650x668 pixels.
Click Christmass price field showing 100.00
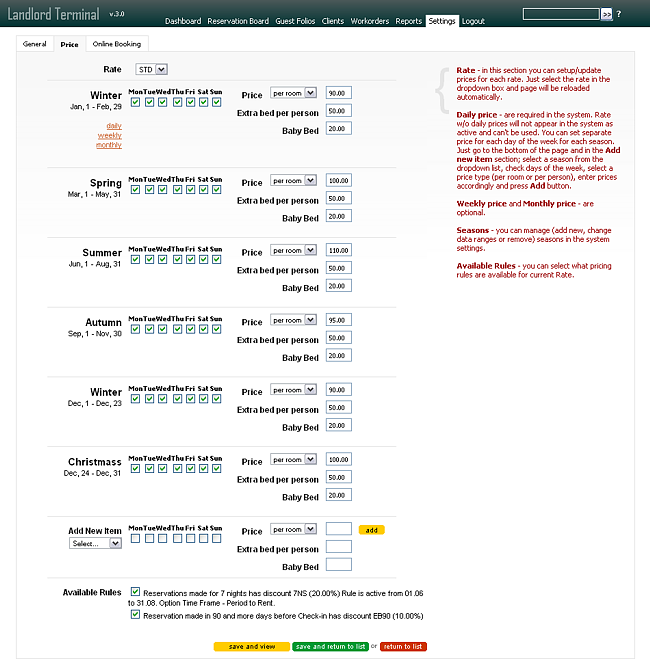339,459
